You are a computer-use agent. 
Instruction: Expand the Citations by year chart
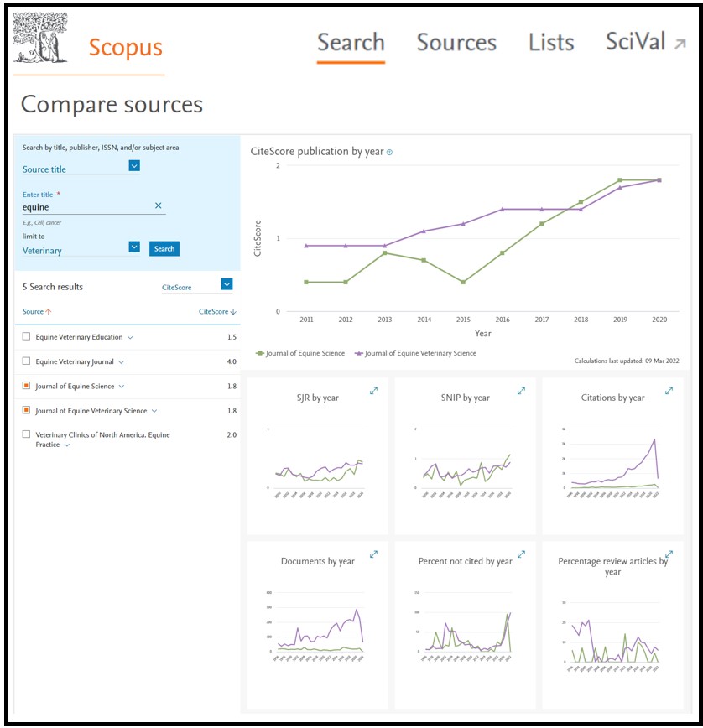click(x=669, y=391)
